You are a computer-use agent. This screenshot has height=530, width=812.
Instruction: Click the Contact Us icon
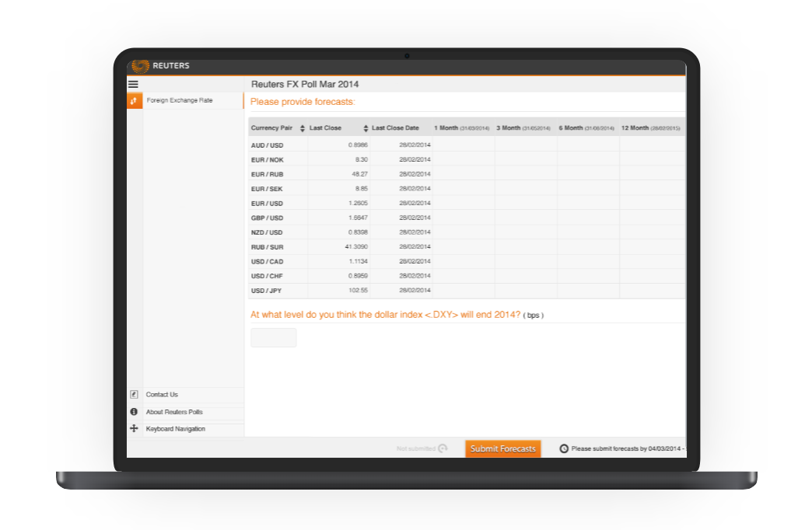134,395
